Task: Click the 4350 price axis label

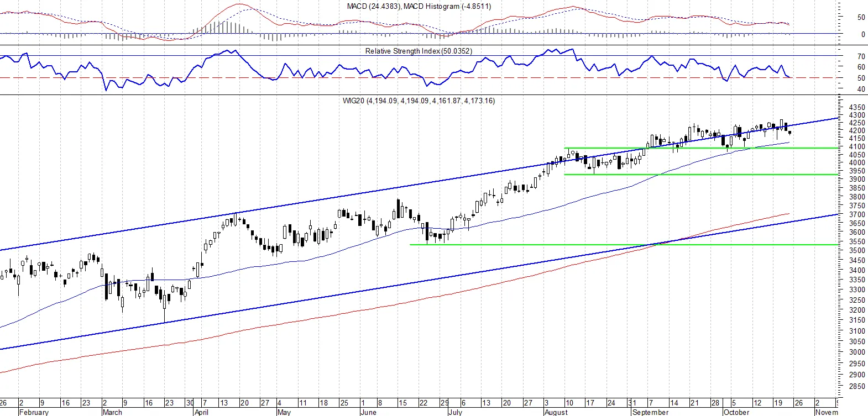Action: (857, 107)
